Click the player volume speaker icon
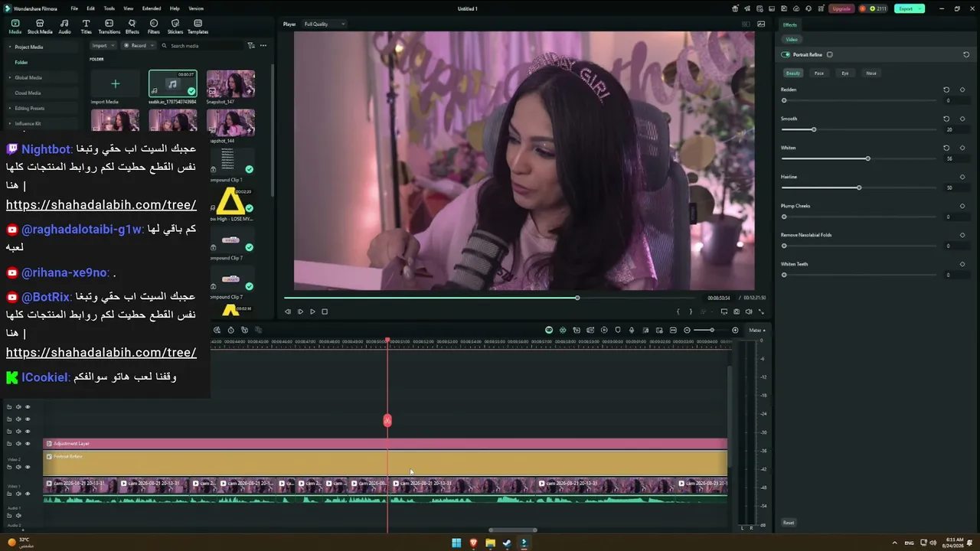 click(749, 311)
